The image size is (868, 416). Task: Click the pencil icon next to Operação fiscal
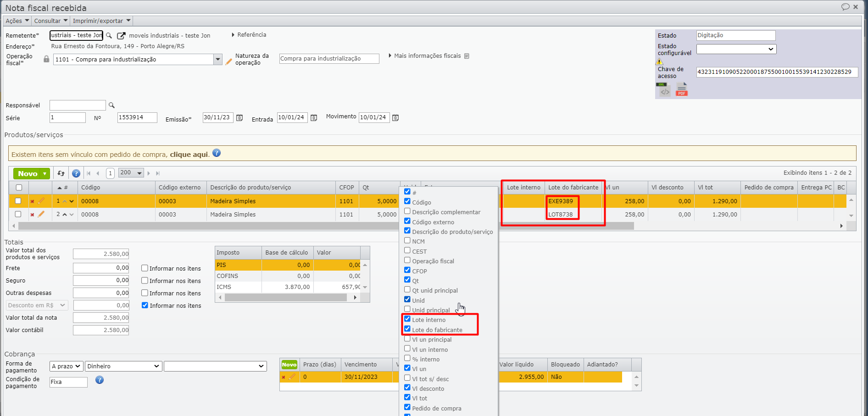pos(228,61)
